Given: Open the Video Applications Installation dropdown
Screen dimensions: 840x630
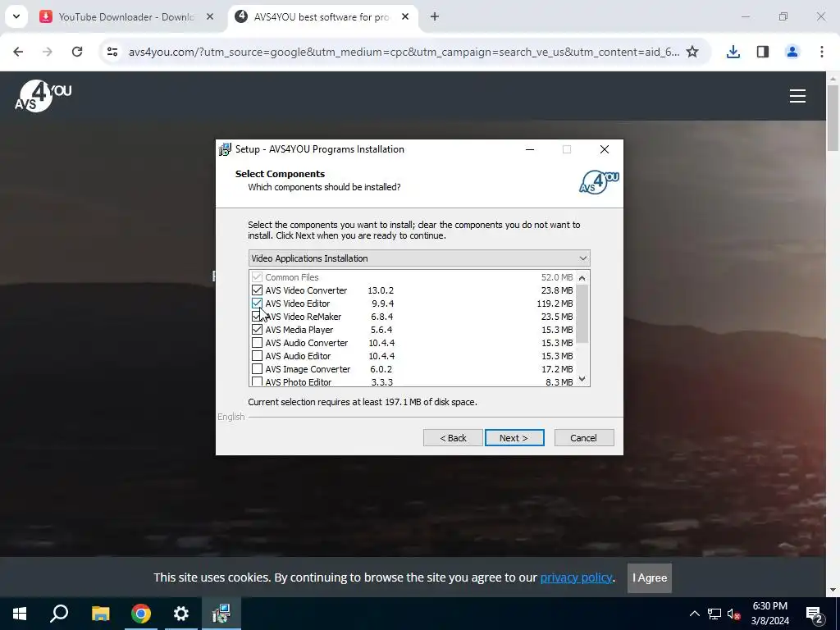Looking at the screenshot, I should click(419, 258).
